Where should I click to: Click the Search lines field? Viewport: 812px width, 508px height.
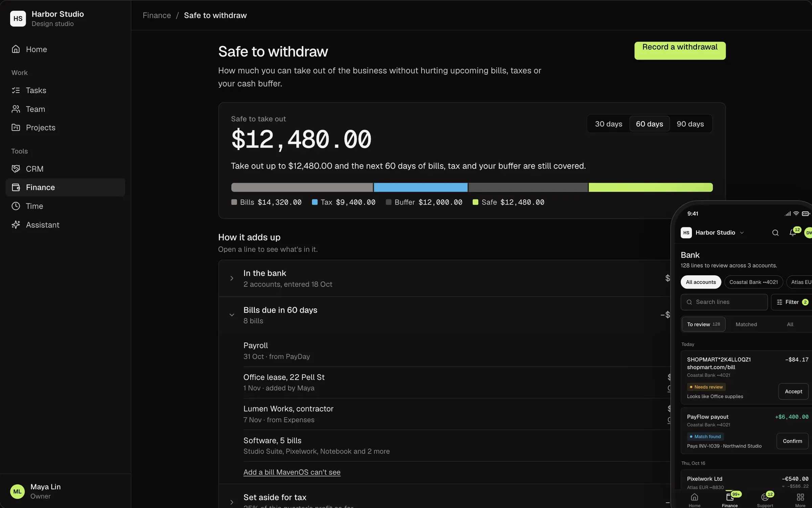coord(724,302)
